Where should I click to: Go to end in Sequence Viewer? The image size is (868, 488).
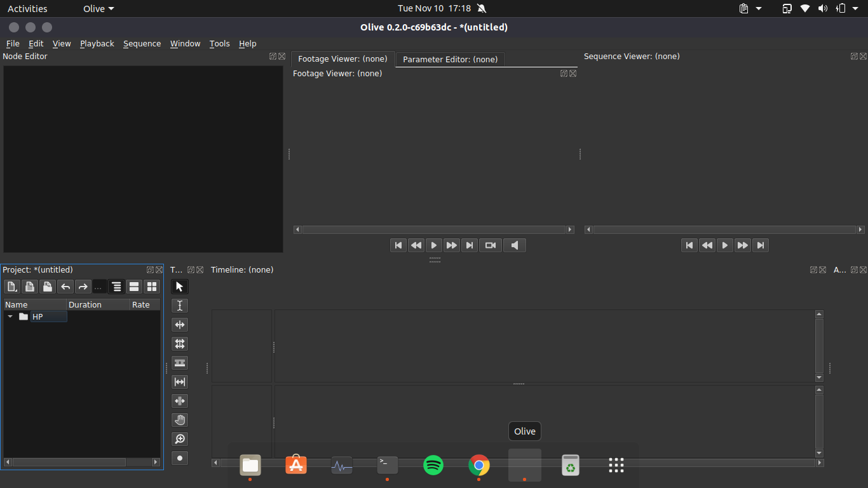[761, 245]
